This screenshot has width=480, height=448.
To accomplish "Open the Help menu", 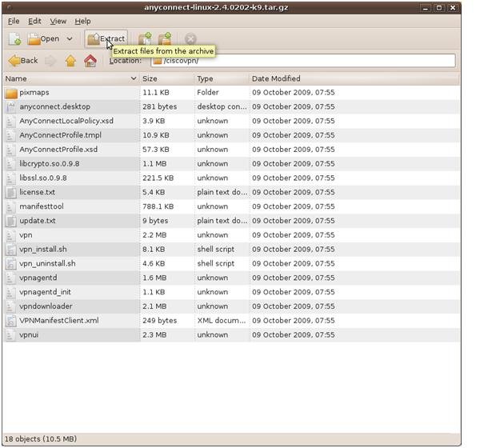I will [x=82, y=21].
